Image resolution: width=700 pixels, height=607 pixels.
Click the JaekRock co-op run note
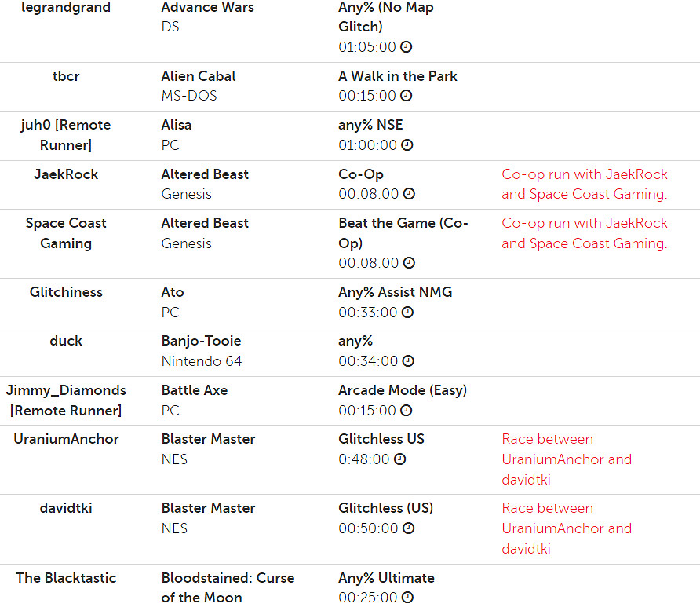[585, 185]
